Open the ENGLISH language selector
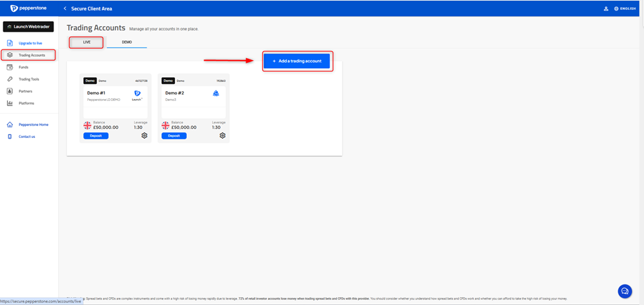The image size is (644, 305). pyautogui.click(x=624, y=9)
